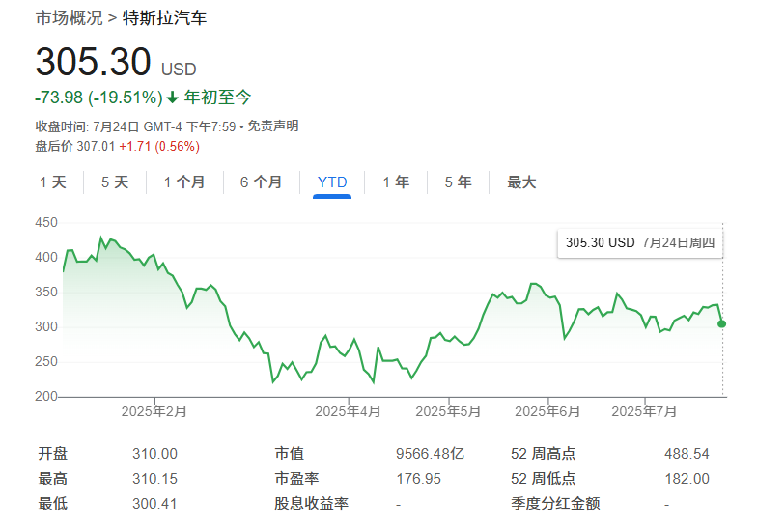Screen dimensions: 757x532
Task: Click the 305.30 USD 7月24日周四 tooltip
Action: (x=640, y=243)
